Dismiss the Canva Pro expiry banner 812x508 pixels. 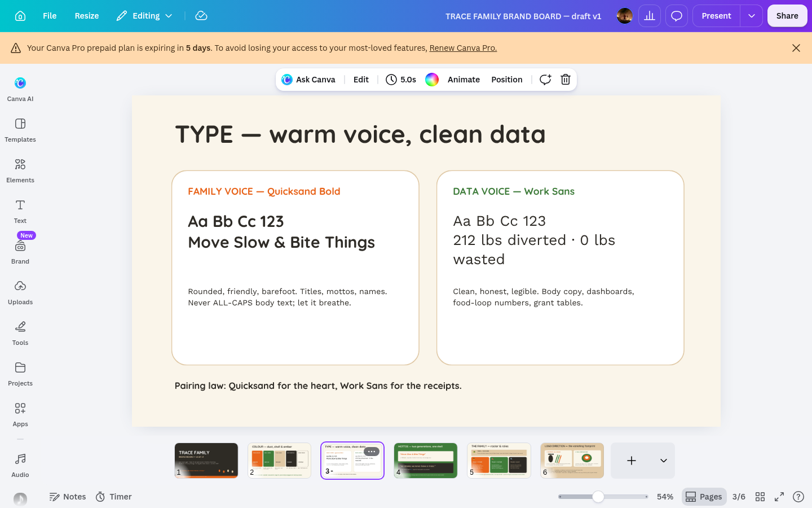pyautogui.click(x=796, y=48)
